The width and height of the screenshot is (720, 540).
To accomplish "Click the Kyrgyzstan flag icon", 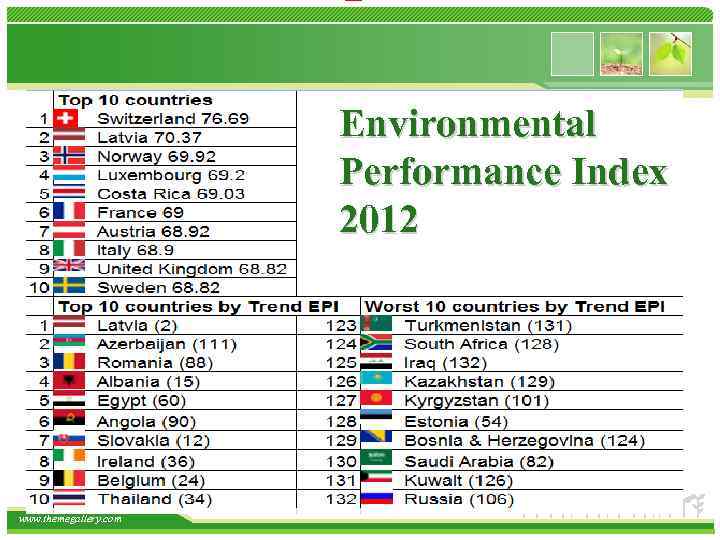I will click(x=377, y=398).
